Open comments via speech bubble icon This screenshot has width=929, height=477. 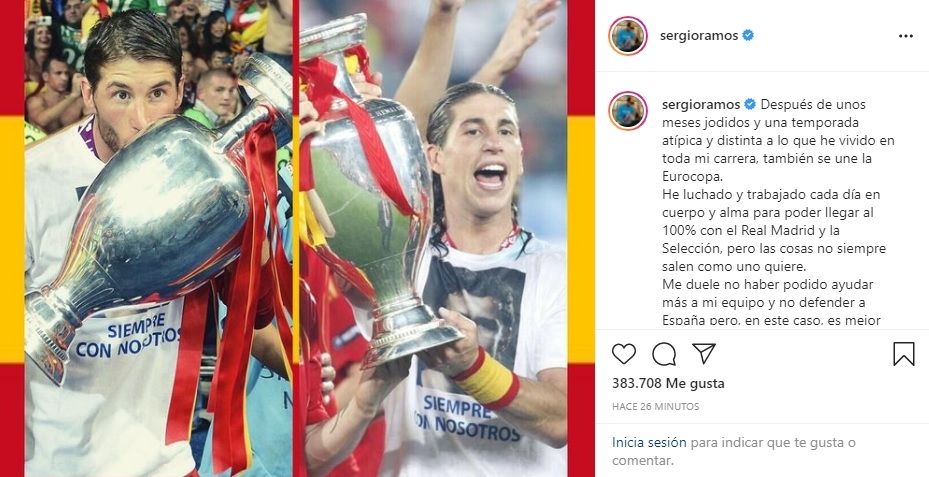(664, 354)
